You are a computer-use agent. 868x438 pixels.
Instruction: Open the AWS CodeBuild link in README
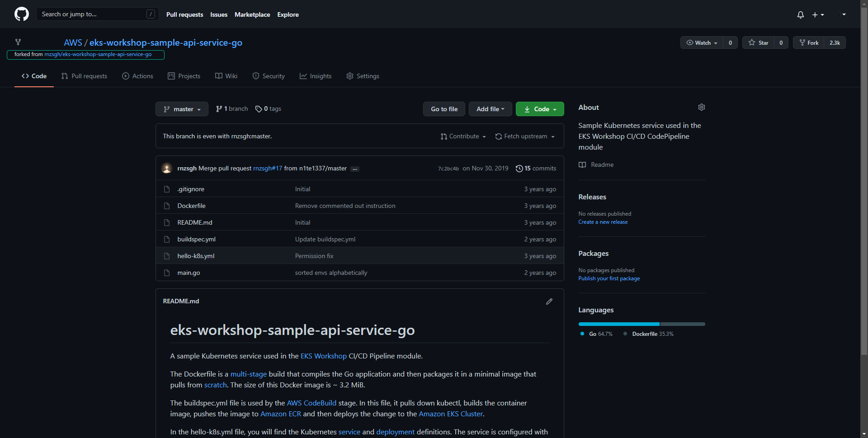click(x=311, y=403)
